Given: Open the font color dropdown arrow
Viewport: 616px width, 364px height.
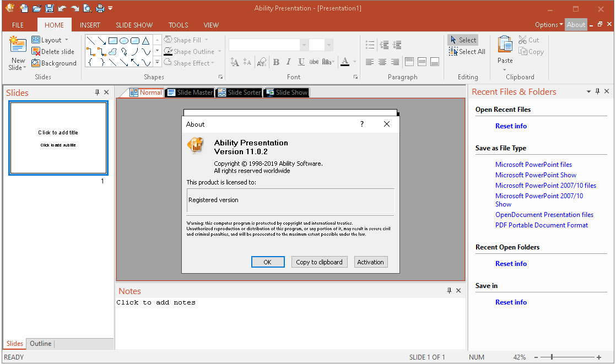Looking at the screenshot, I should 354,62.
